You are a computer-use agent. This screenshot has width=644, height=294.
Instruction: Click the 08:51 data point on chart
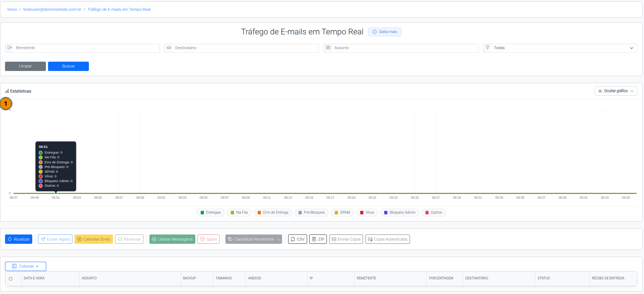click(56, 193)
